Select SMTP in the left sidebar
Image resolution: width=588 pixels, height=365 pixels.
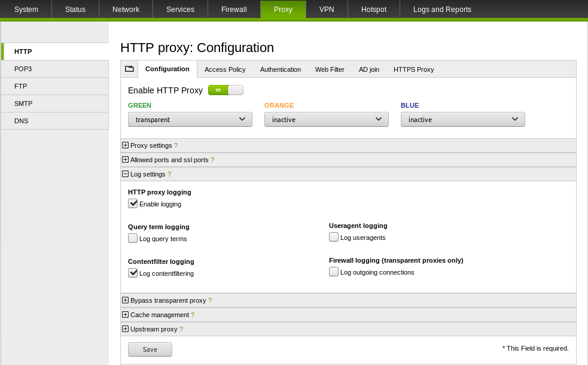[23, 104]
